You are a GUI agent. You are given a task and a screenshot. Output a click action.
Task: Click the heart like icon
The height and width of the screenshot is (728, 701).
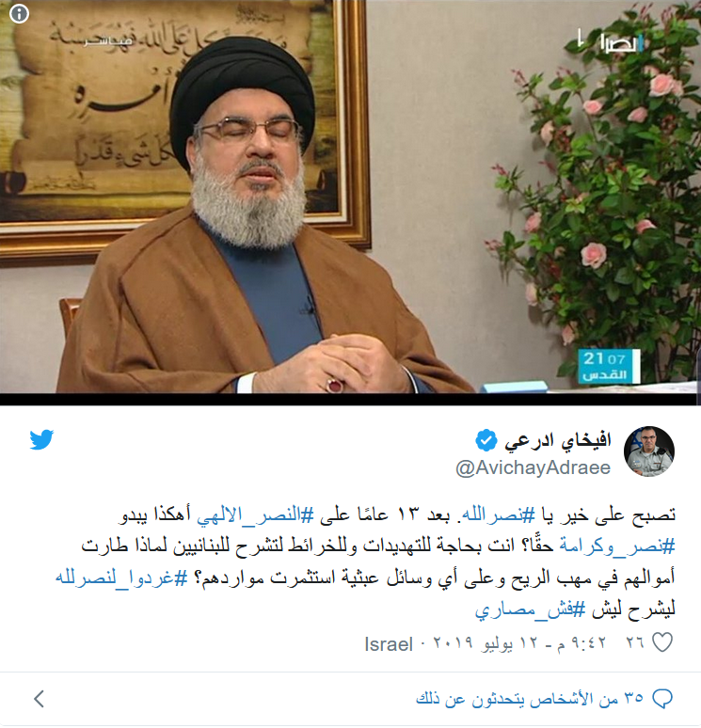[662, 642]
